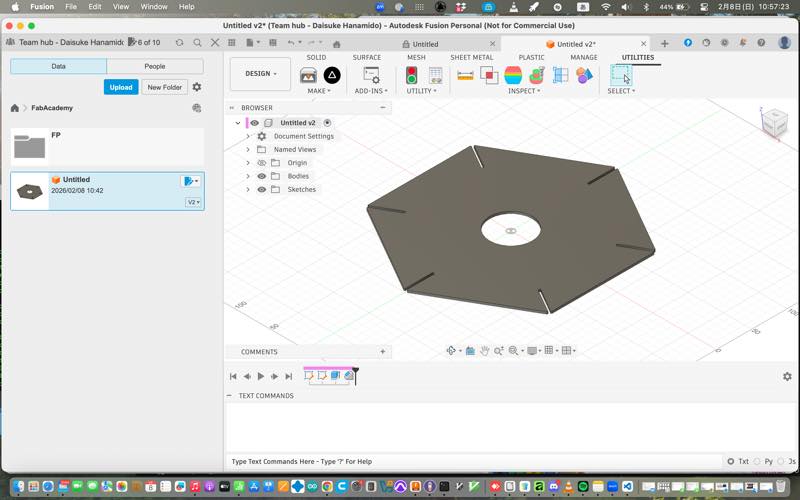Refresh the data panel
Screen dimensions: 800x500
(179, 43)
